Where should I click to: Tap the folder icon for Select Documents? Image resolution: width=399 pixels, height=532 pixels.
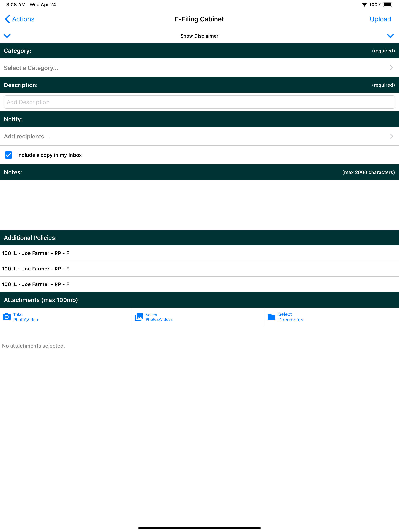[x=271, y=317]
